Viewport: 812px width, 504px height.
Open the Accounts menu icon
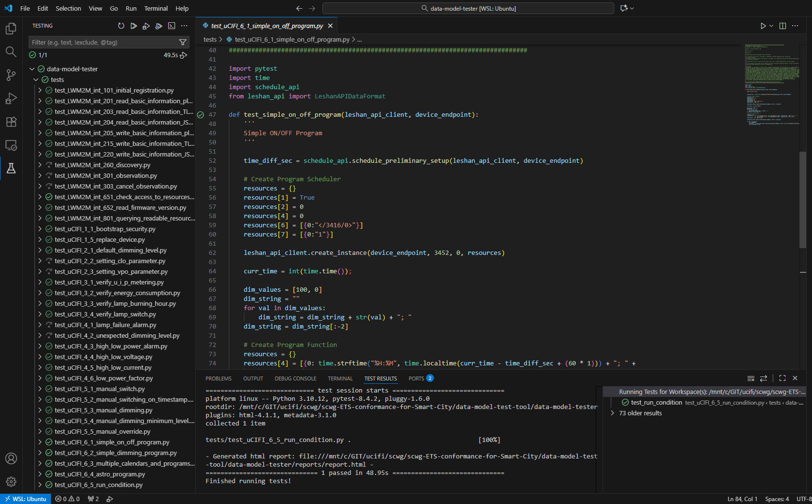tap(11, 458)
